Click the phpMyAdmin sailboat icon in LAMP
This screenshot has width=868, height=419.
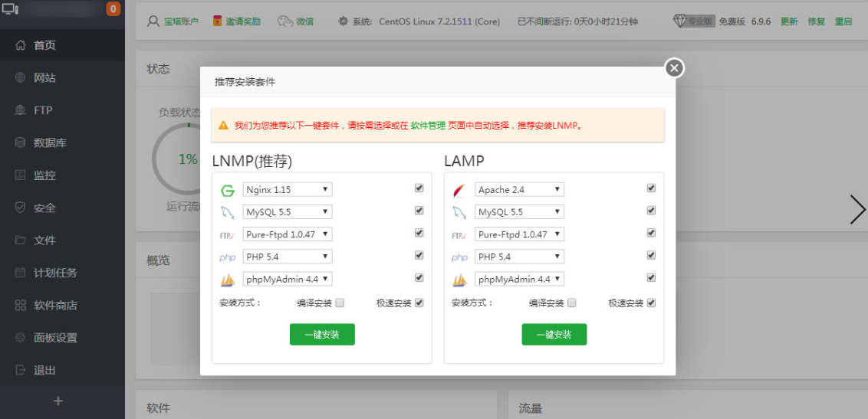(x=459, y=280)
